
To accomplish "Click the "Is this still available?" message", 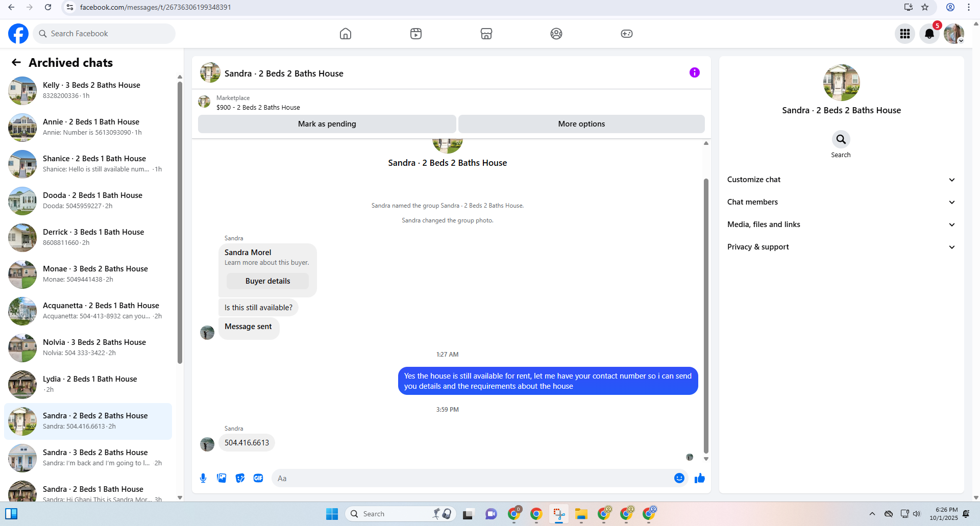I will [x=258, y=308].
